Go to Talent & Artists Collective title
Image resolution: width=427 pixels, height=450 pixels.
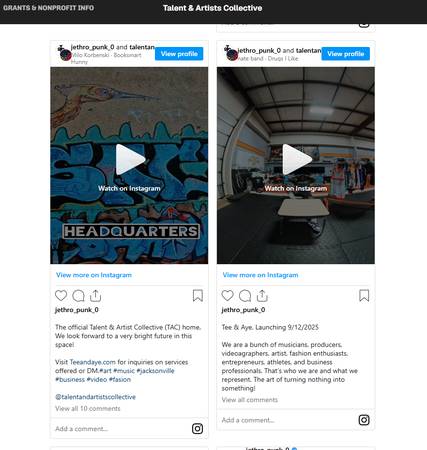(x=212, y=8)
